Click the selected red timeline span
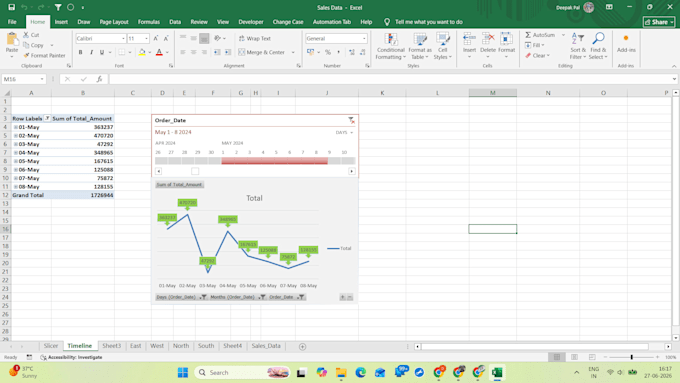 tap(275, 161)
